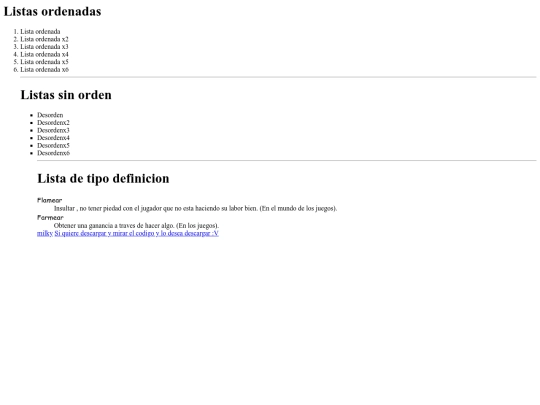Click the 'Lista ordenada x5' item
540x405 pixels.
[x=44, y=62]
